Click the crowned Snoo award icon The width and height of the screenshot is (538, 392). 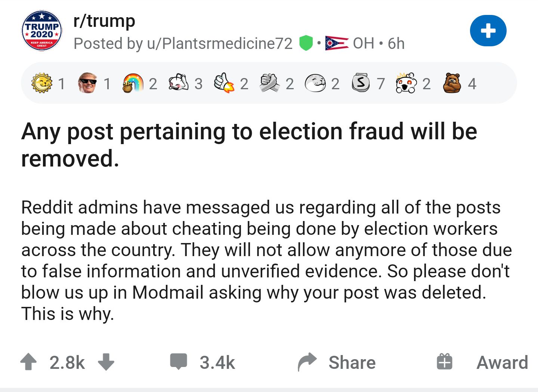pos(406,83)
